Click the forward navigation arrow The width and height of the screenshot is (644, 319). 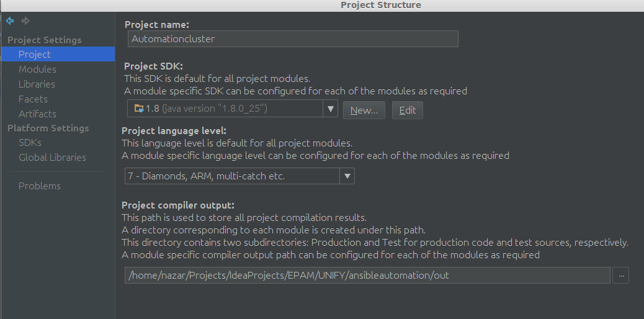tap(25, 20)
